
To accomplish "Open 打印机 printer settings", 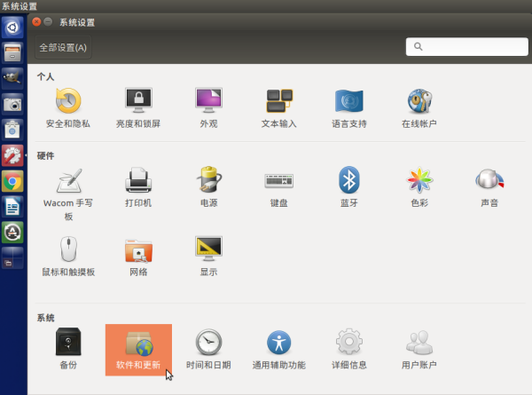I will tap(138, 187).
